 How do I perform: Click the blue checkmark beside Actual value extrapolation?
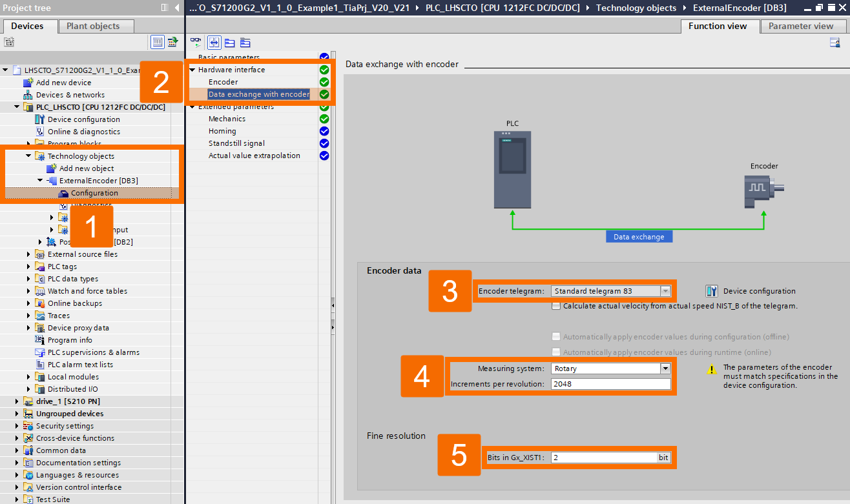point(324,156)
